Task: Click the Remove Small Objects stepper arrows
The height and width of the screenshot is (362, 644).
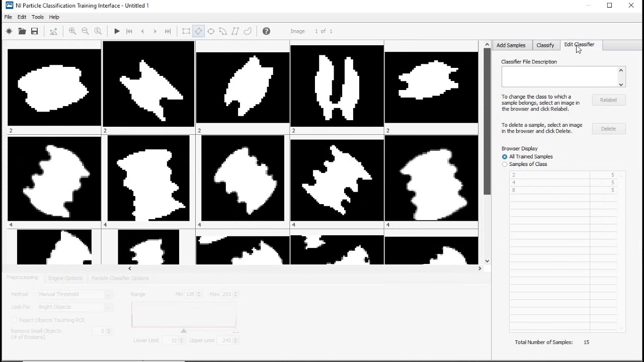Action: click(109, 331)
